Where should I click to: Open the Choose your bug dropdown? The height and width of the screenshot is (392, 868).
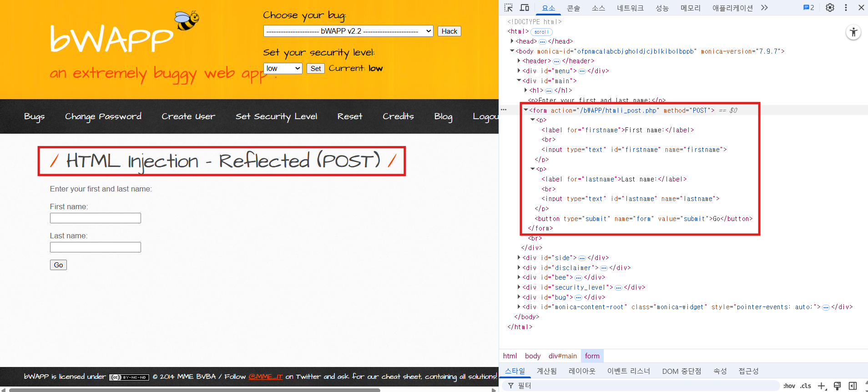(x=348, y=31)
